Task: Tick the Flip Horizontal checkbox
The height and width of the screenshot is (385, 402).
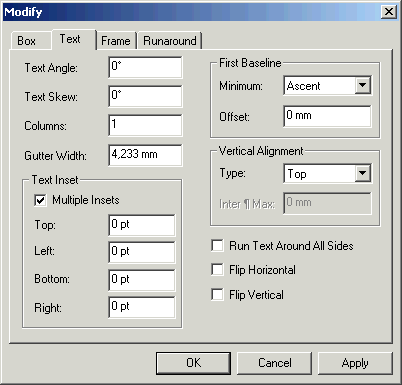Action: tap(217, 269)
